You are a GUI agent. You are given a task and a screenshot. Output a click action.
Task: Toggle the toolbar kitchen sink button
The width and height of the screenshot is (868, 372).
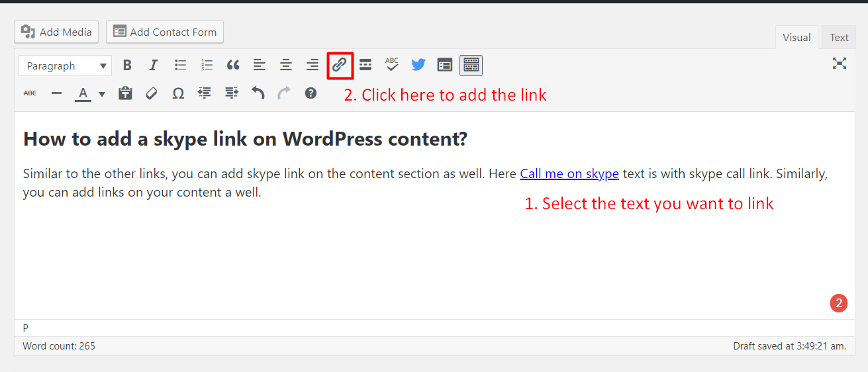pos(471,65)
